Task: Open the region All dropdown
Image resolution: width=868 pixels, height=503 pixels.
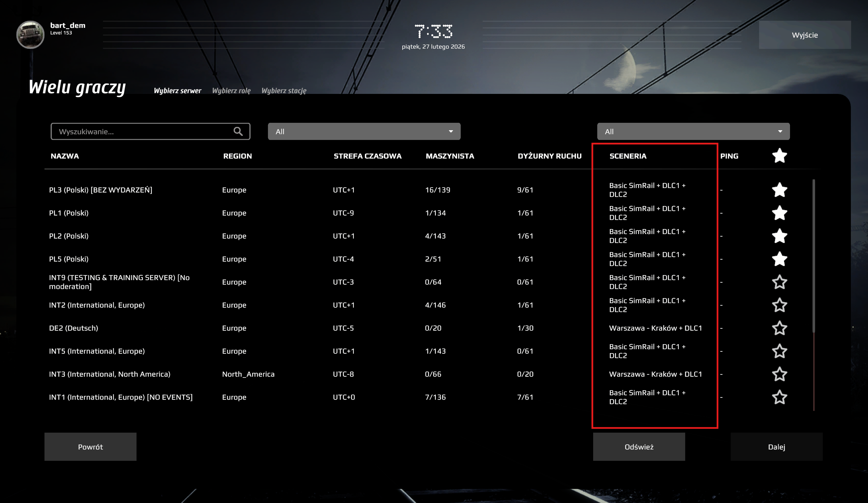Action: (x=364, y=131)
